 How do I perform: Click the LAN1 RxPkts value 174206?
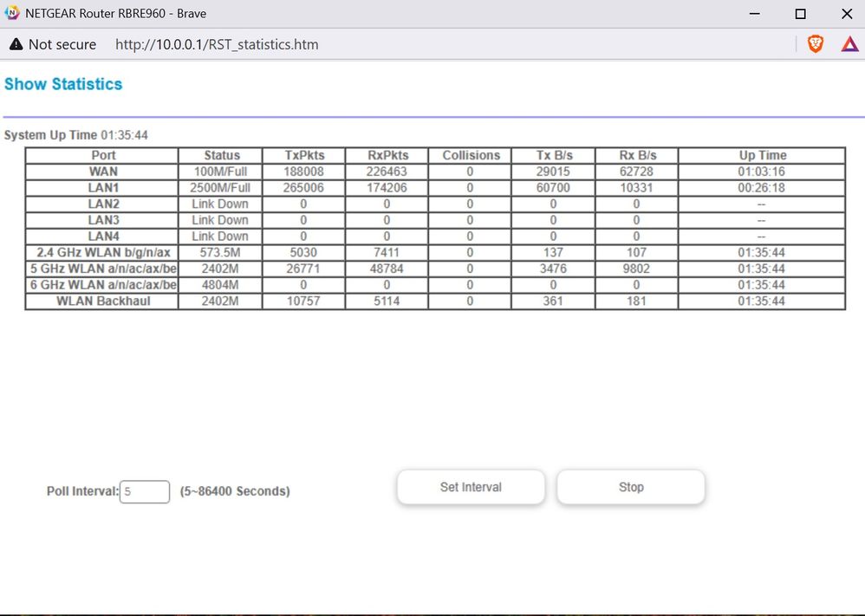pyautogui.click(x=387, y=187)
